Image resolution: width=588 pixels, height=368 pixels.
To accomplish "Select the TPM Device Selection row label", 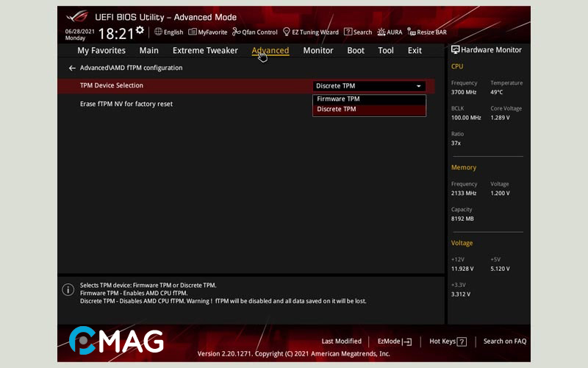I will click(112, 85).
